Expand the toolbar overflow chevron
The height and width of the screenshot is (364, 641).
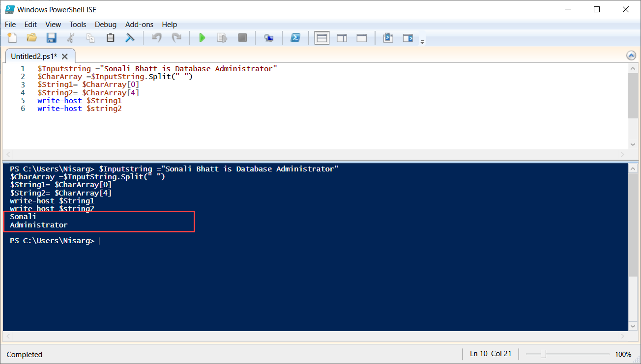coord(422,41)
